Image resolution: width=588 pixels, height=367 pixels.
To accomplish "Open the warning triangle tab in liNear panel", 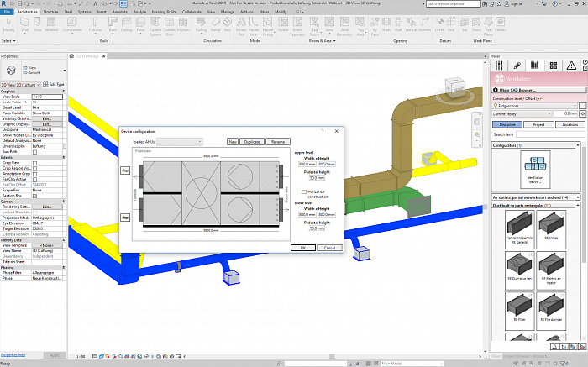I will click(571, 66).
